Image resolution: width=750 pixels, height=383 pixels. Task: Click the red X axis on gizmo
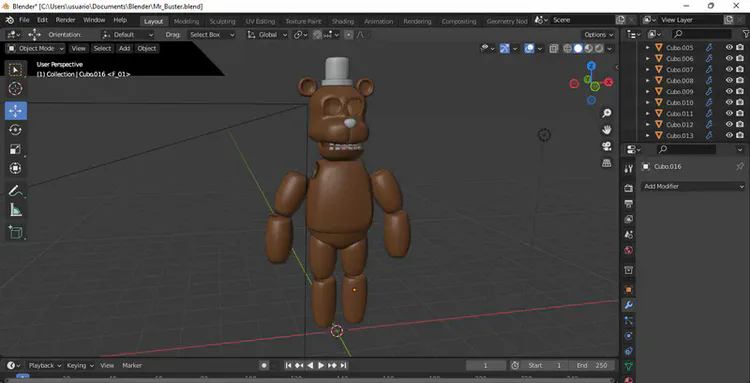tap(608, 82)
